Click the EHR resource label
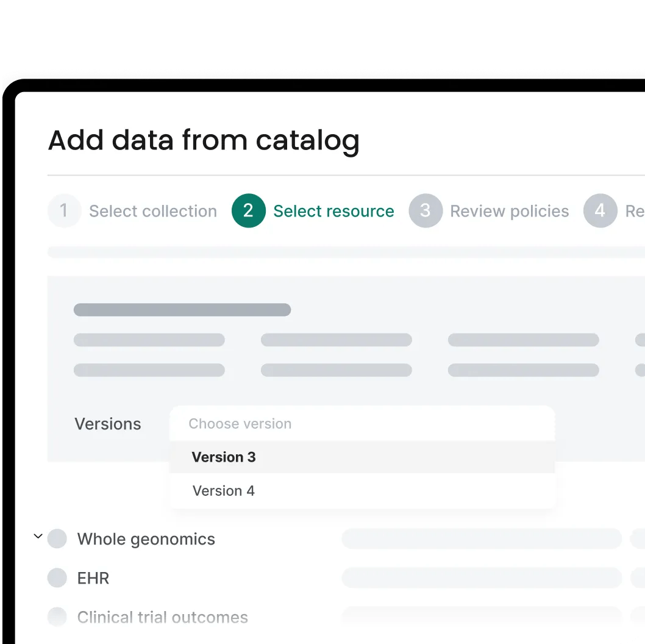Screen dimensions: 645x644 93,578
